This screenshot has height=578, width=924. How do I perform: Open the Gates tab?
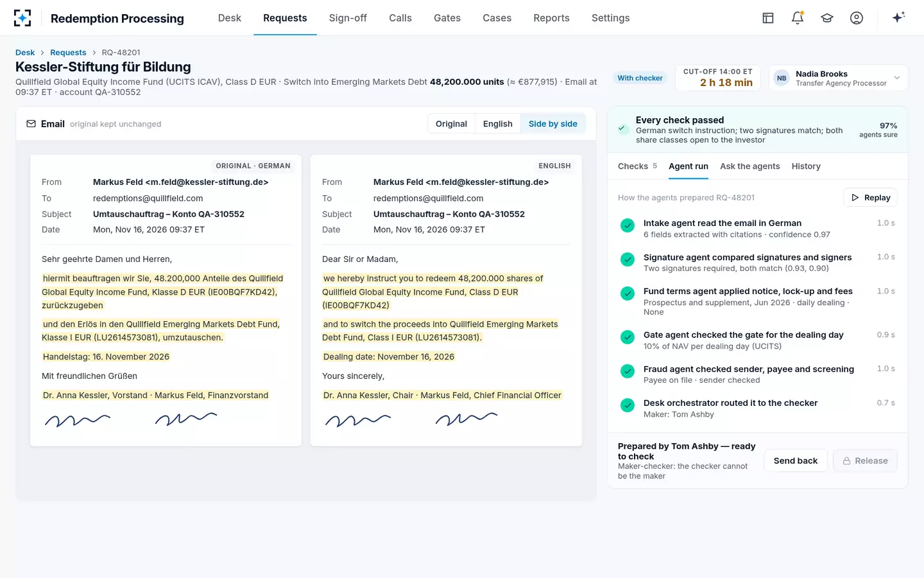[447, 18]
